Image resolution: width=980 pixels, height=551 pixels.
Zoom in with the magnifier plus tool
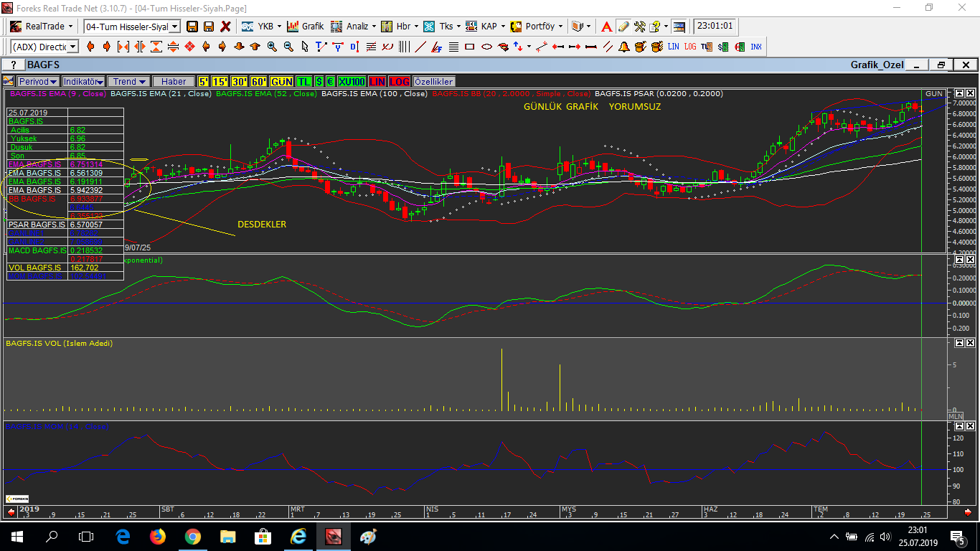(x=272, y=47)
